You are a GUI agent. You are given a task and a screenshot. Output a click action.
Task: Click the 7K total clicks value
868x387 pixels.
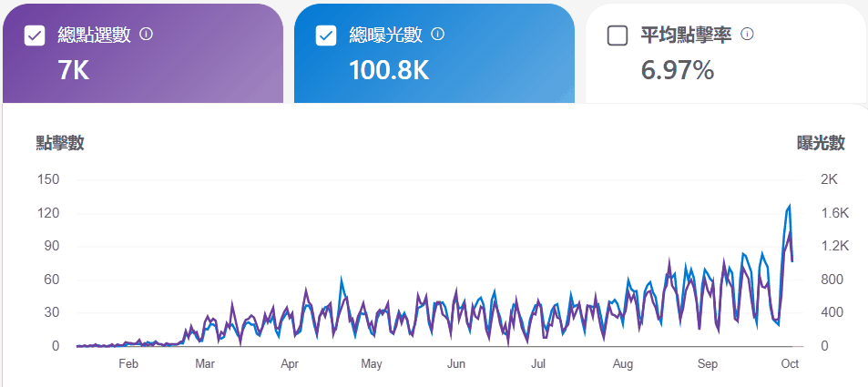click(74, 70)
